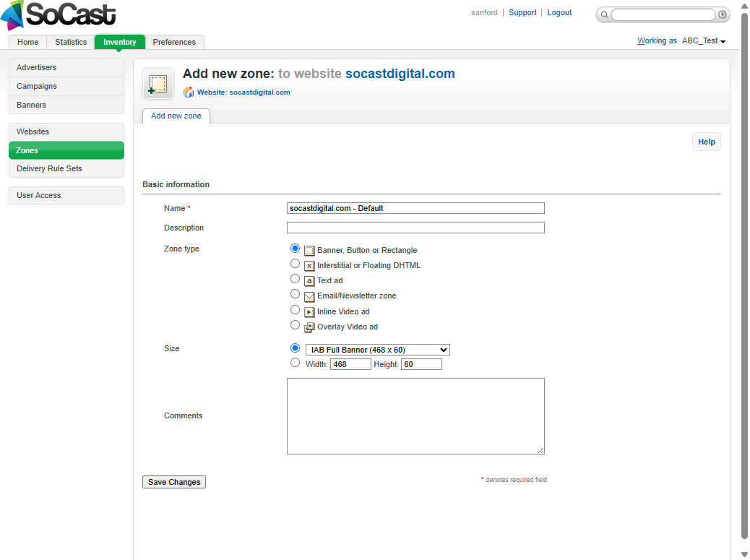The height and width of the screenshot is (560, 750).
Task: Click the scrollbar down arrow
Action: [x=744, y=554]
